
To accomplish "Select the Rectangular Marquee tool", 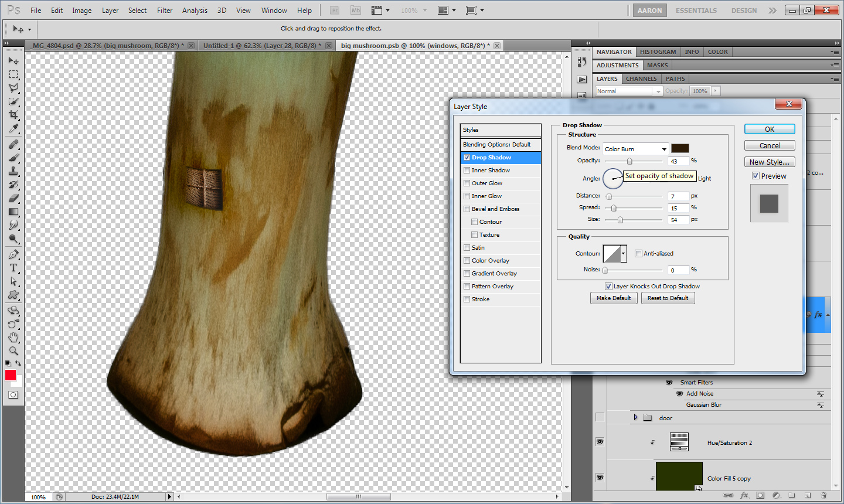I will tap(13, 74).
